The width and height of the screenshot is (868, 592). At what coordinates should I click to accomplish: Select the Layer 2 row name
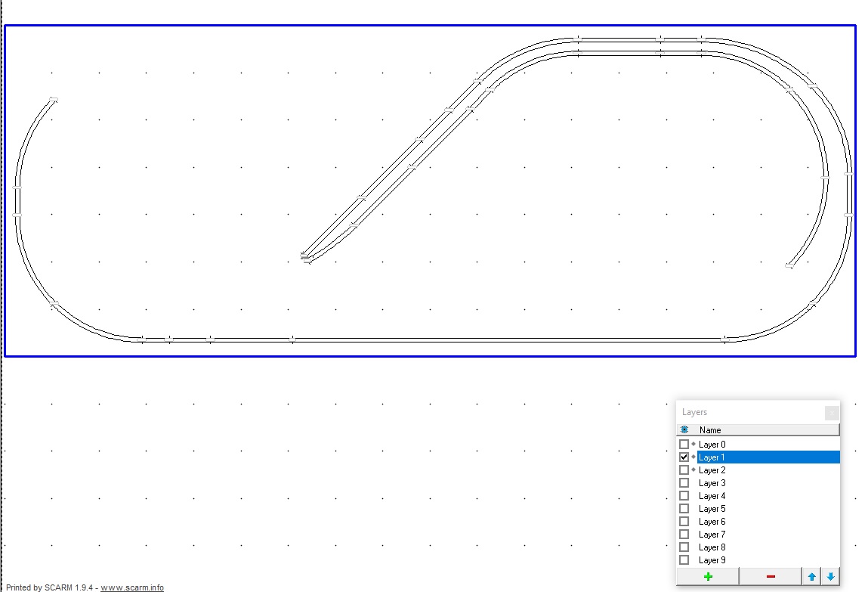712,470
